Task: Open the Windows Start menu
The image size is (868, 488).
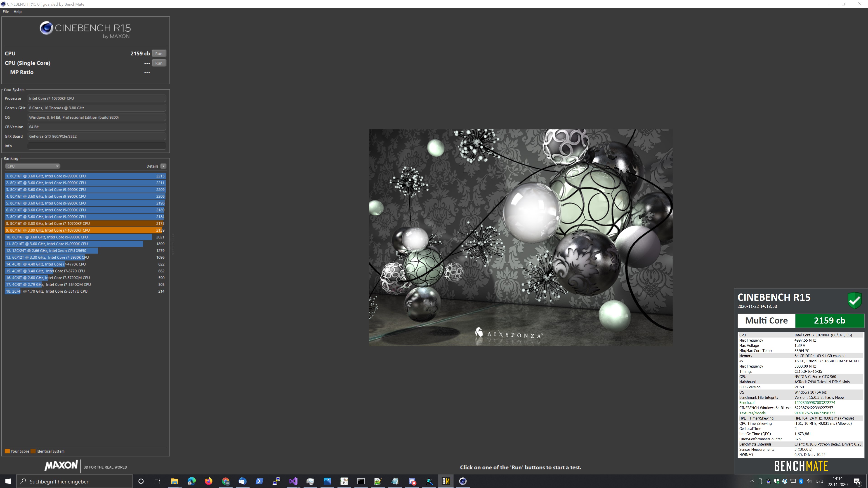Action: (8, 481)
